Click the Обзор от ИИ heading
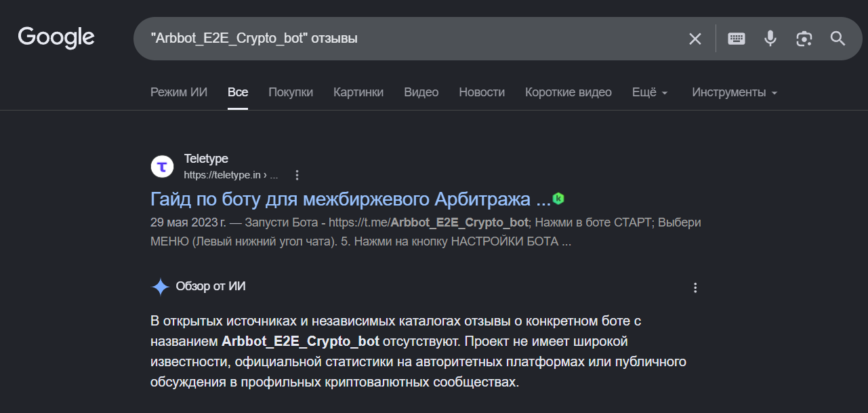The image size is (868, 413). (211, 286)
